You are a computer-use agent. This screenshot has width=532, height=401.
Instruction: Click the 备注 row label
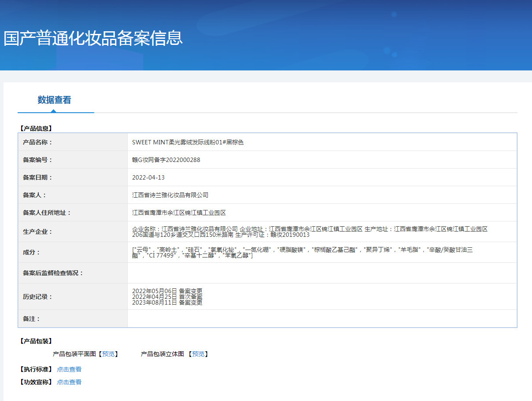[31, 319]
